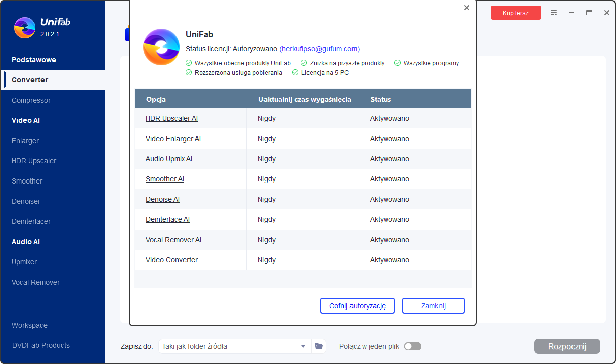Select Converter in the sidebar
The width and height of the screenshot is (616, 364).
pos(53,80)
